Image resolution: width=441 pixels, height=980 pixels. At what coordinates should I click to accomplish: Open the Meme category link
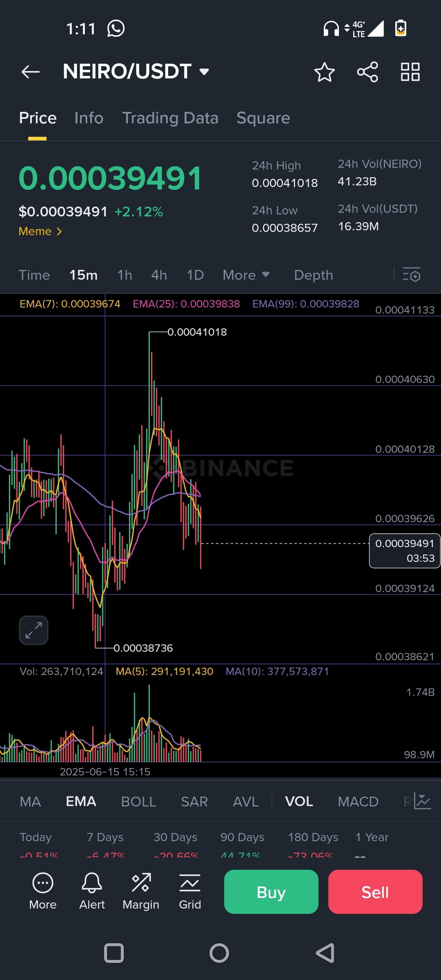pos(40,231)
